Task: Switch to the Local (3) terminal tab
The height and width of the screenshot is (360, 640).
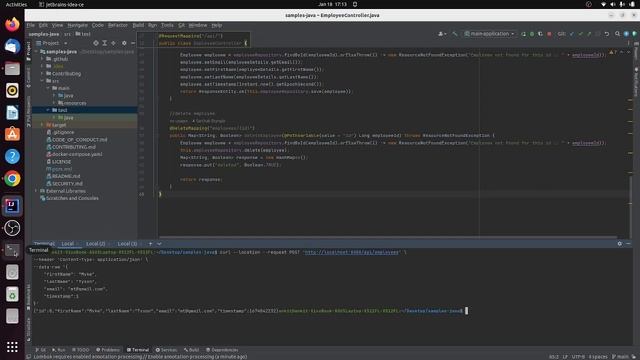Action: click(127, 244)
